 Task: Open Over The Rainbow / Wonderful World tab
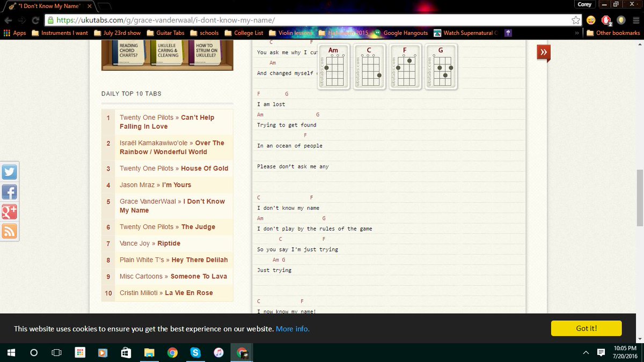172,147
